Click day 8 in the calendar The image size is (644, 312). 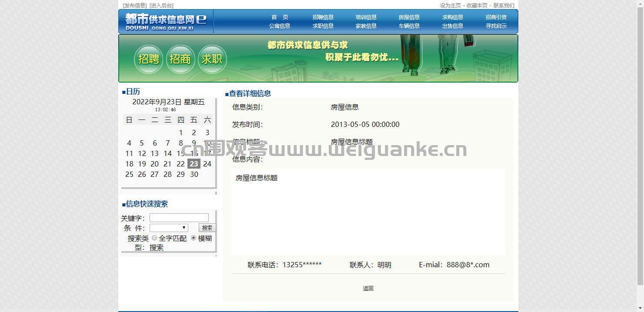[181, 143]
